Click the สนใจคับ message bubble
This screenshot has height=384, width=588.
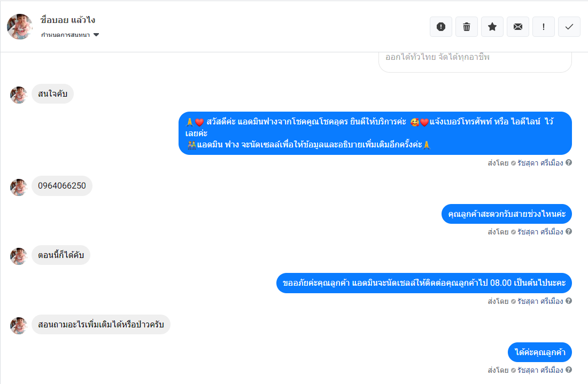[52, 93]
